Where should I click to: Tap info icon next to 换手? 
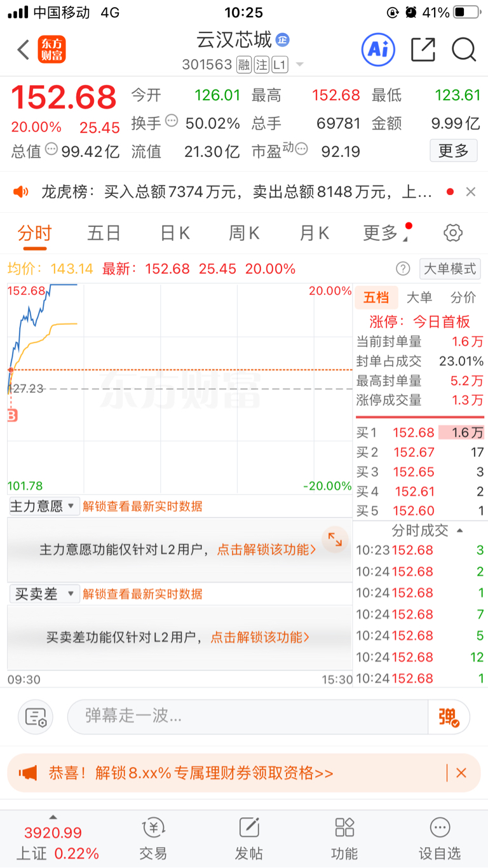172,121
